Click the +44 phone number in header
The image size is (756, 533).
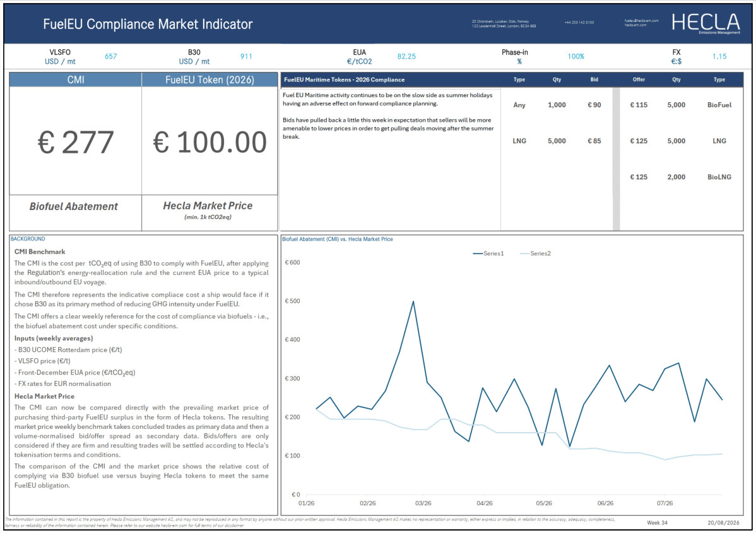click(x=579, y=23)
